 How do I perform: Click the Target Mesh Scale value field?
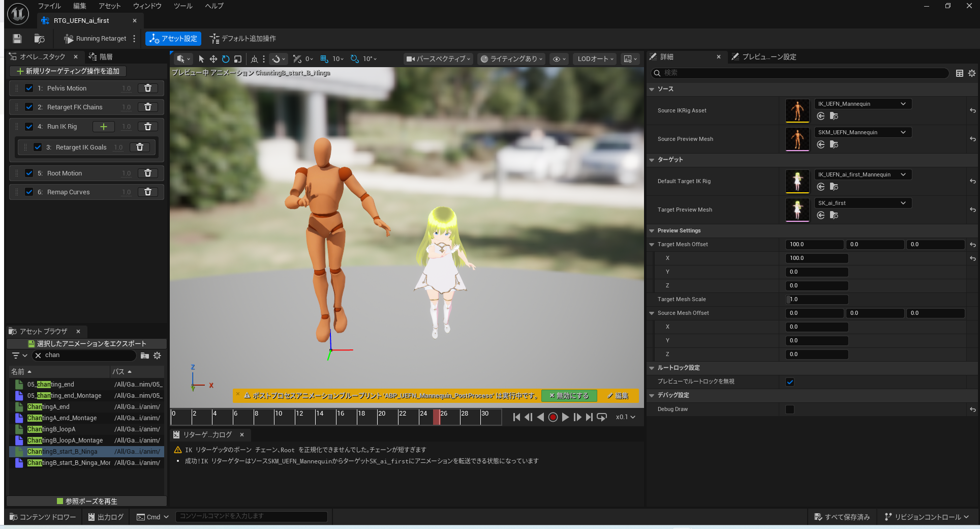pyautogui.click(x=816, y=300)
